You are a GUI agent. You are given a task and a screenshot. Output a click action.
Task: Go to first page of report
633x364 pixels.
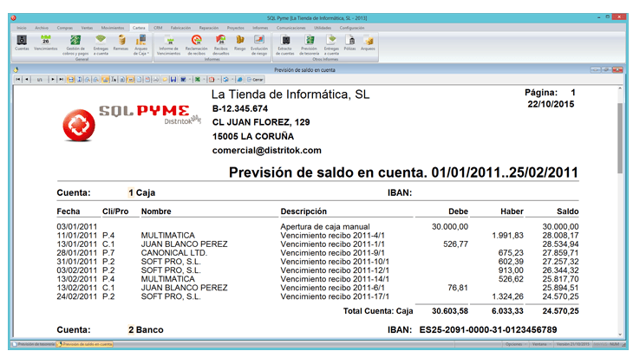[x=17, y=79]
